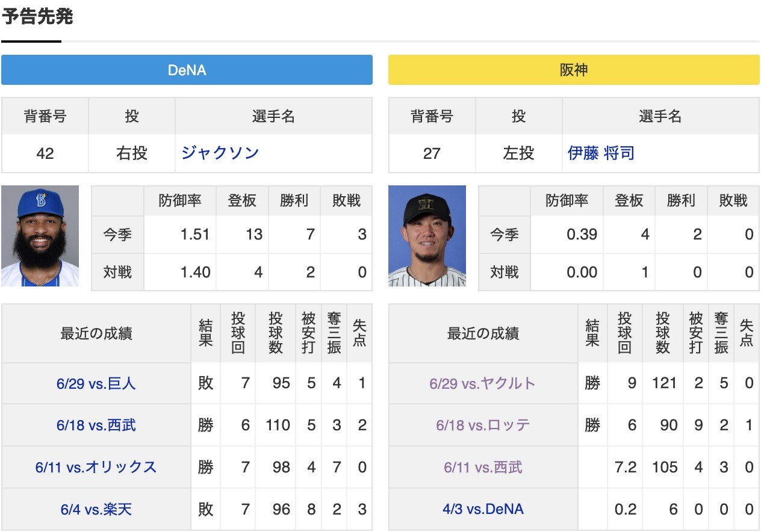Screen dimensions: 761x532
Task: Open the 6/11 vs.オリックス game link
Action: [96, 468]
